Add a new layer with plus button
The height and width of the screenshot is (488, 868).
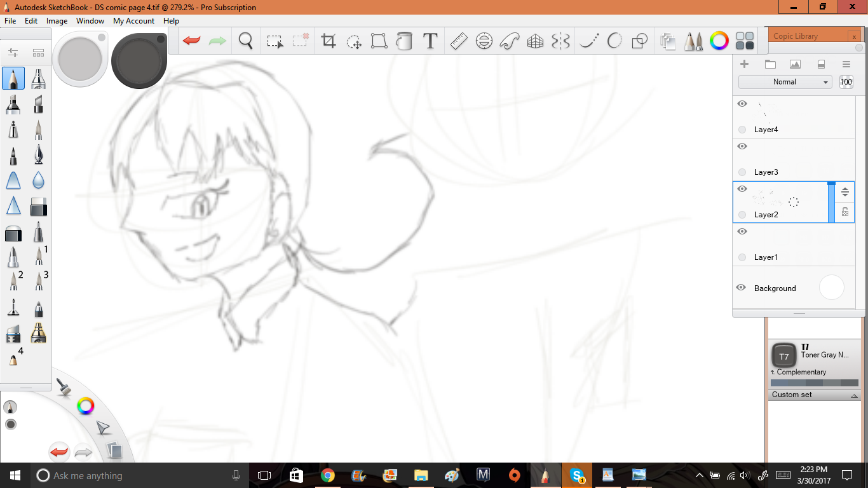745,64
